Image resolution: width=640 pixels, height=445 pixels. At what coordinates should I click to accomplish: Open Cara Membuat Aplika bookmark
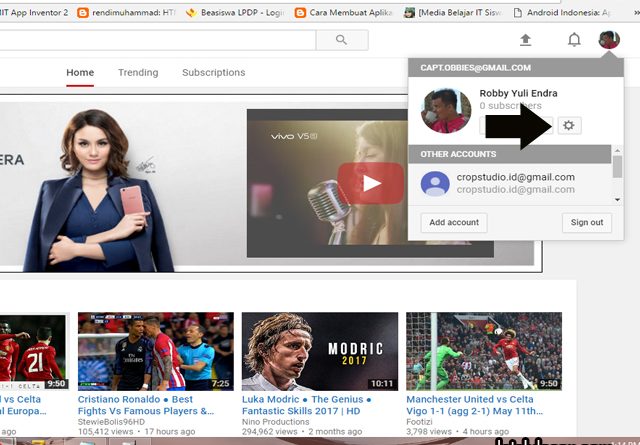[344, 13]
